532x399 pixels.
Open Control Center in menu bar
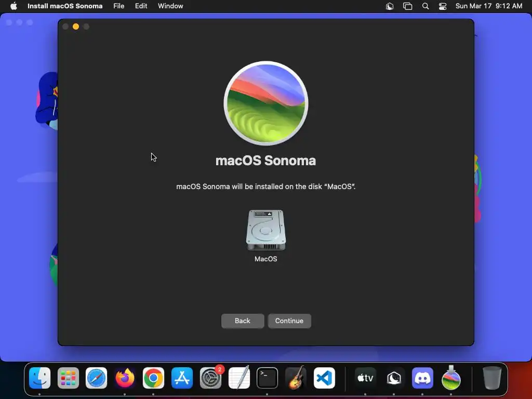click(x=443, y=6)
